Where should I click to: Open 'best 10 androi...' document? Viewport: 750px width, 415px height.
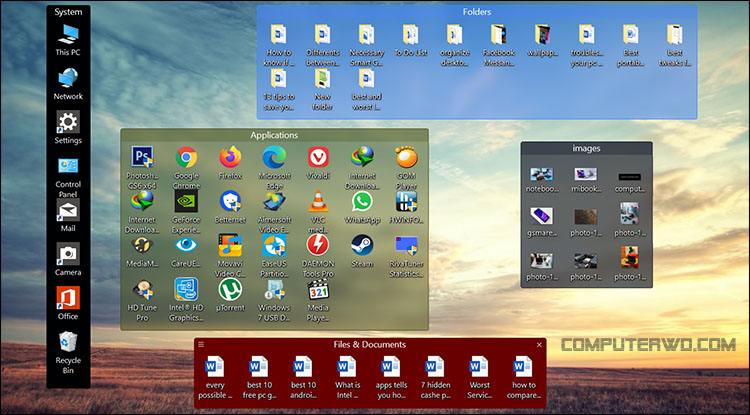303,367
